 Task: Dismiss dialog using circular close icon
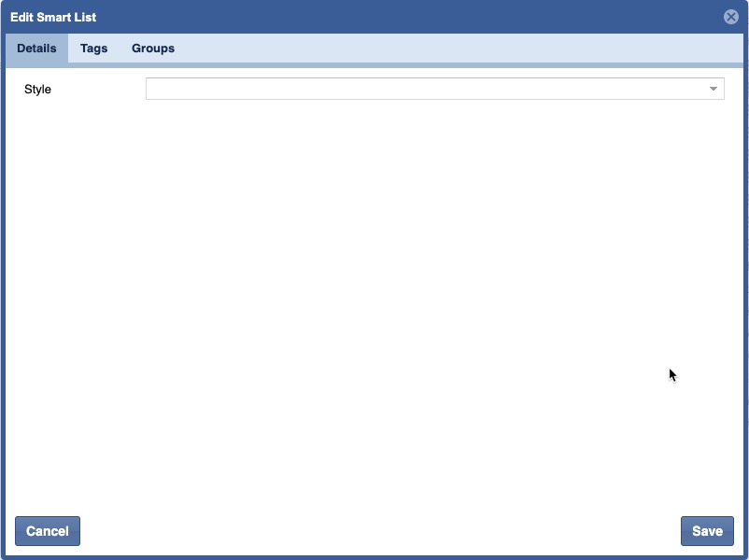(731, 17)
